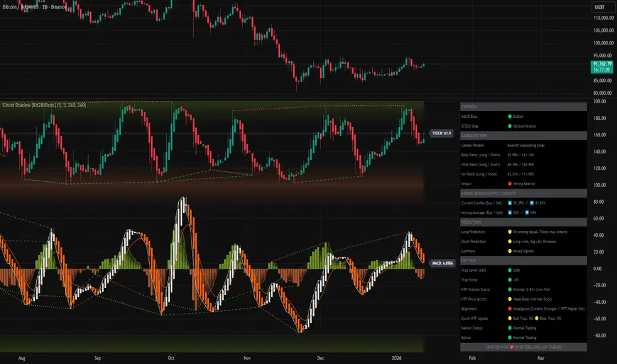The height and width of the screenshot is (364, 617).
Task: Click the Vol Ratio value 42.01% / 111.88%
Action: tap(520, 174)
